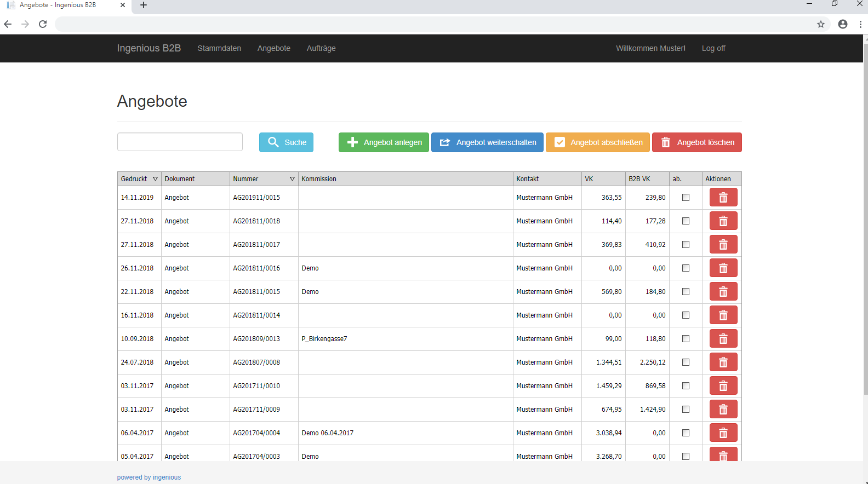Click the page vertical scrollbar

[x=865, y=219]
